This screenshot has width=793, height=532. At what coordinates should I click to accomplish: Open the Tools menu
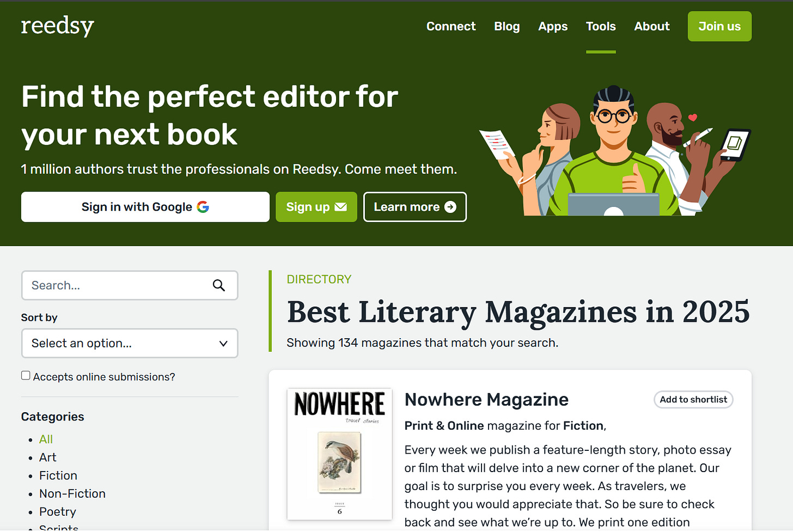click(601, 26)
